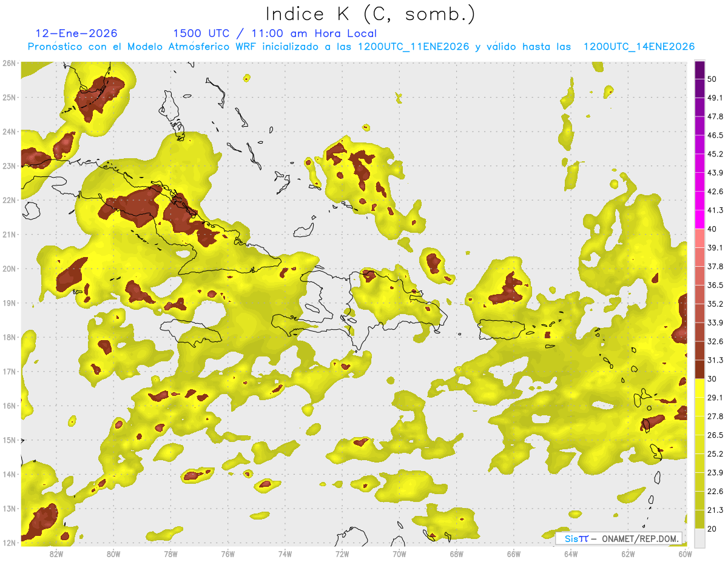Click the colorbar value '23.9'

[x=715, y=472]
